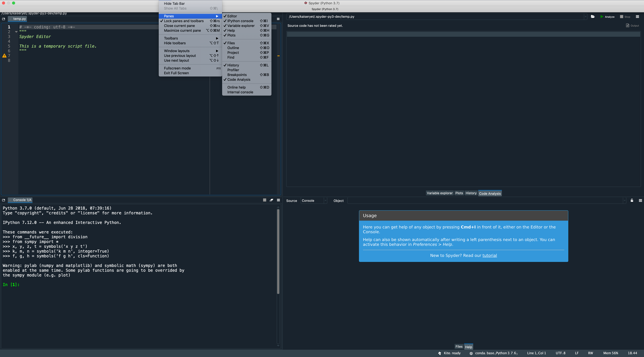Uncheck Variable explorer pane in menu

click(241, 26)
